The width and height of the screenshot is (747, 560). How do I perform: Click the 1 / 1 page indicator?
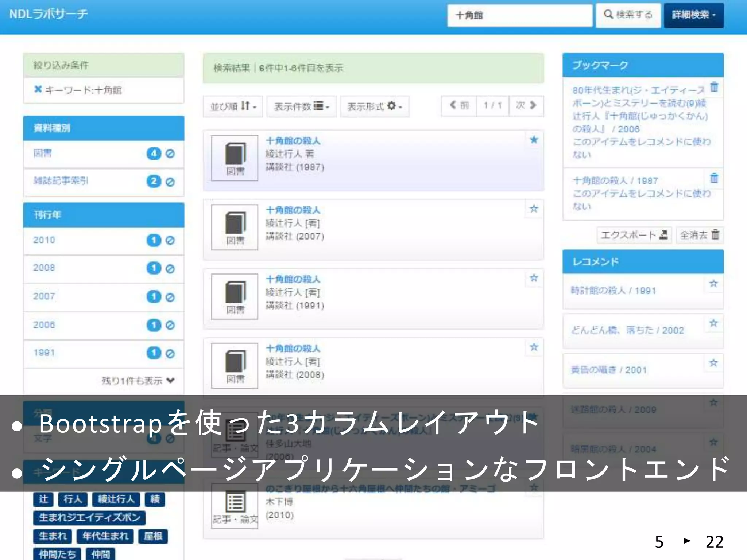coord(493,106)
